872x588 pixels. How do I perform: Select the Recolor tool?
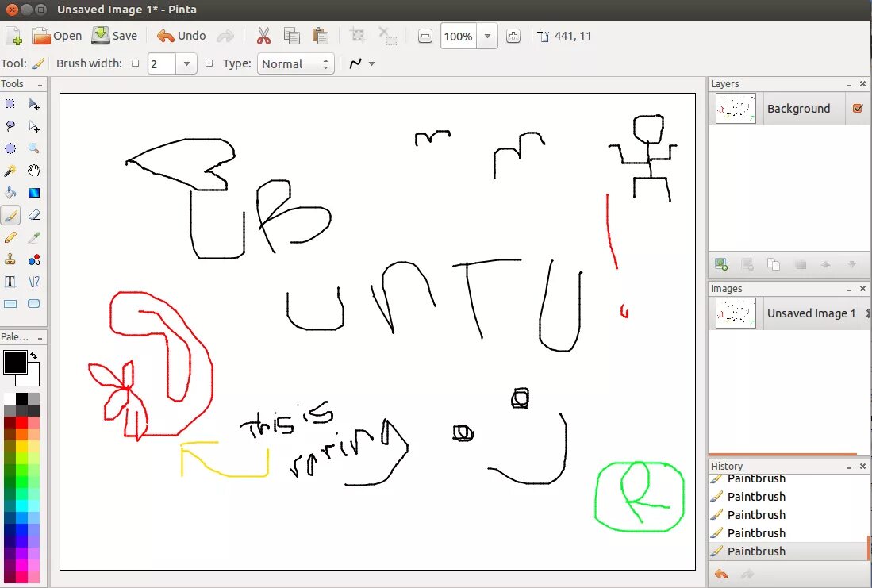34,259
